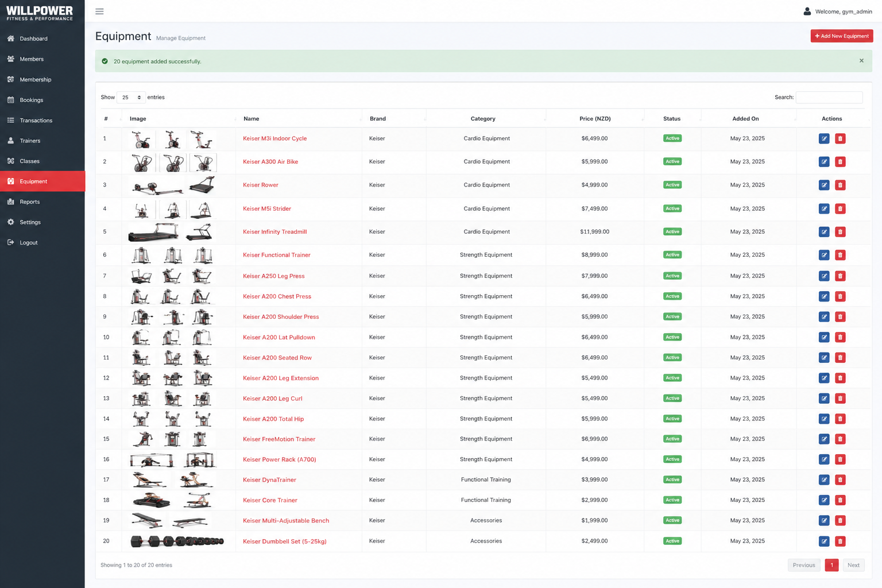The height and width of the screenshot is (588, 882).
Task: Toggle the sidebar hamburger menu
Action: [x=99, y=11]
